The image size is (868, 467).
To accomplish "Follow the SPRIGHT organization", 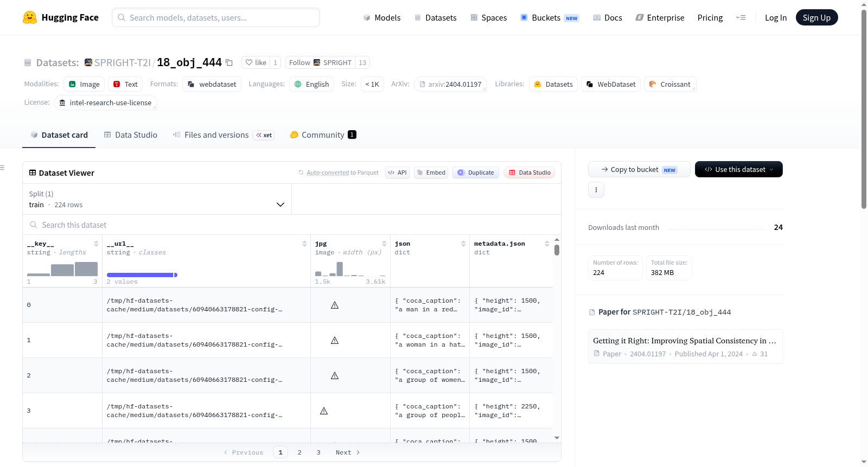I will point(320,62).
